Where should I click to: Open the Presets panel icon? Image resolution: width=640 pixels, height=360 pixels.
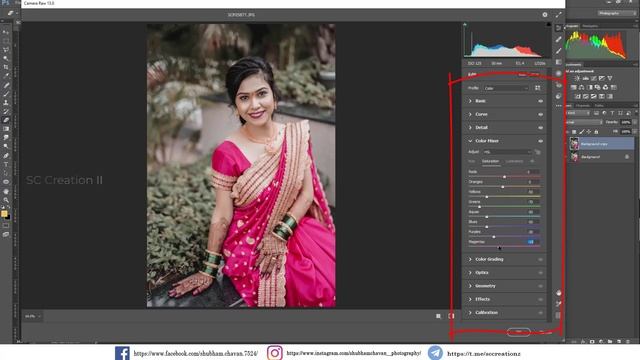point(558,96)
